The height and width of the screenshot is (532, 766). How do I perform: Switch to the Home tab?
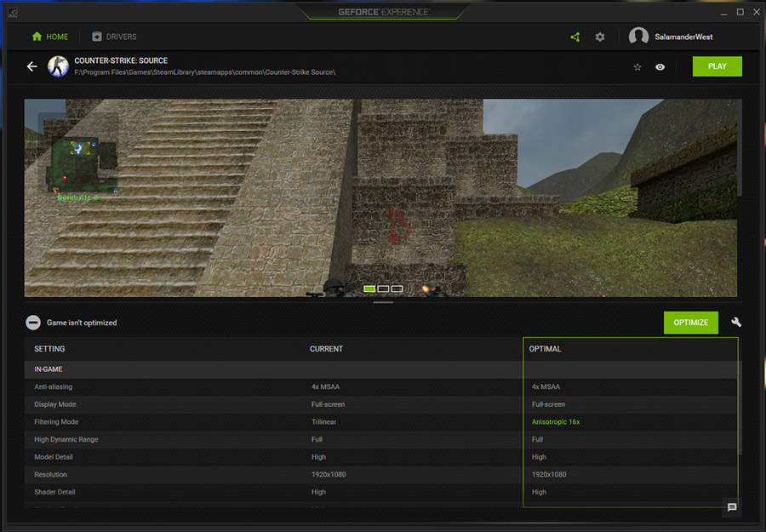coord(49,37)
